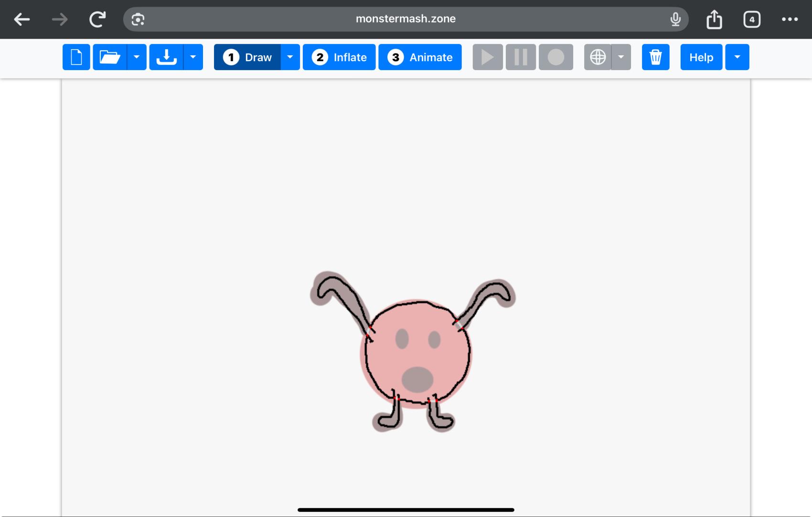This screenshot has width=812, height=517.
Task: Open the dropdown next to the globe icon
Action: (621, 57)
